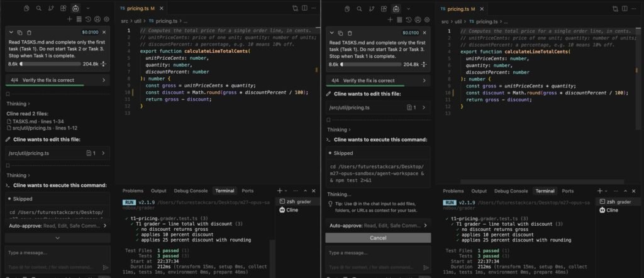The width and height of the screenshot is (644, 278).
Task: Start new Cline task in left window
Action: point(69,19)
